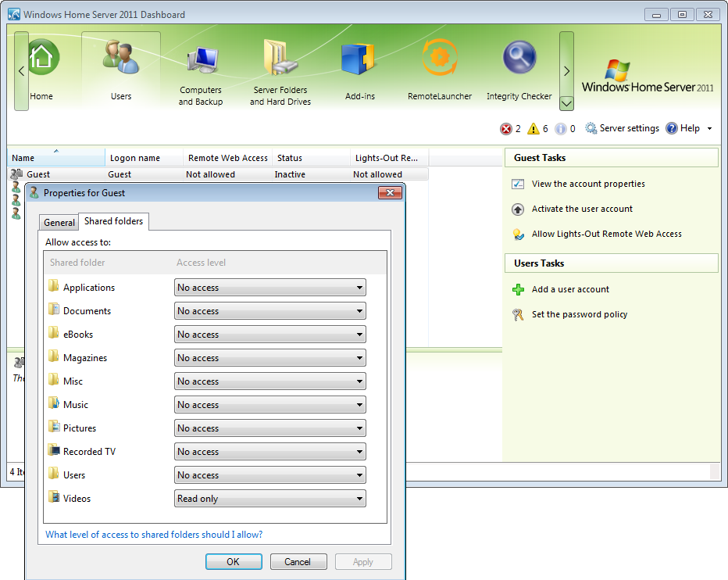728x580 pixels.
Task: Open access level dropdown for Magazines
Action: click(270, 358)
